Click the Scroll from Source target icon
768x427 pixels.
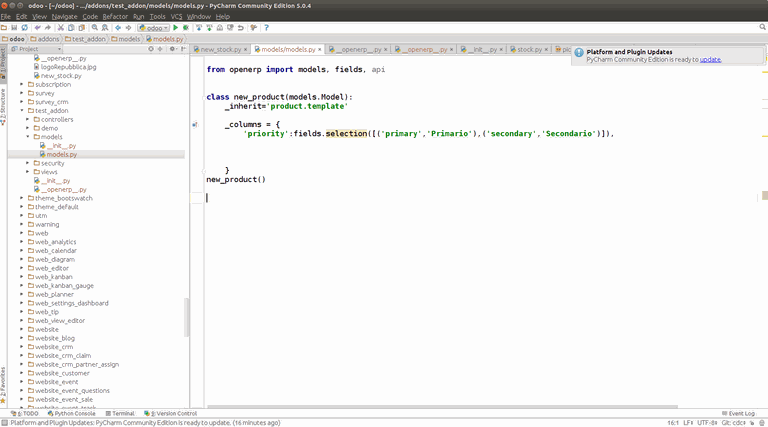[151, 49]
